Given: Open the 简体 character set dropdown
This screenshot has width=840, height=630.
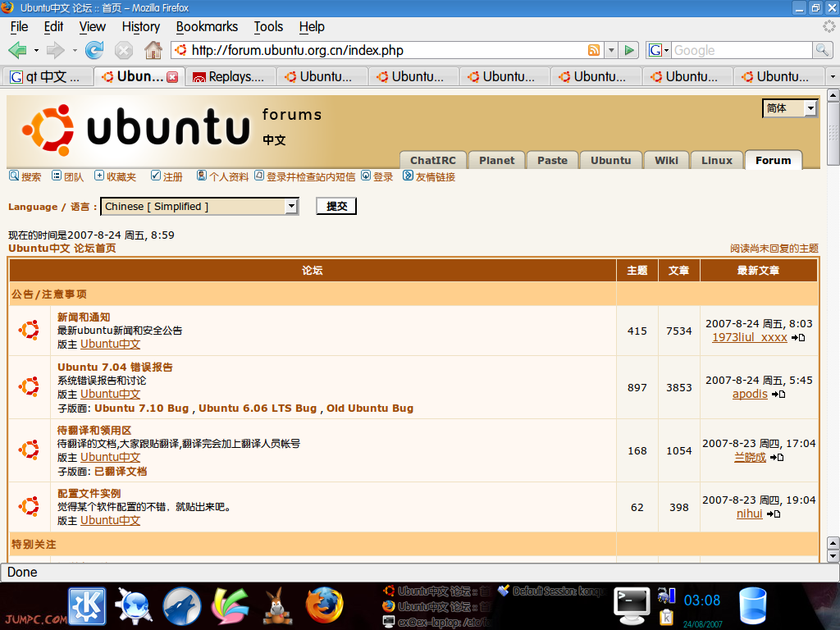Looking at the screenshot, I should point(790,108).
